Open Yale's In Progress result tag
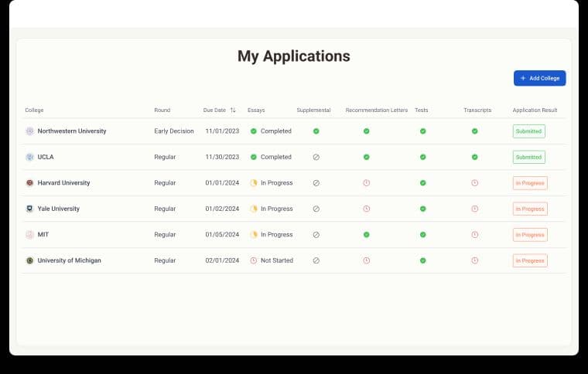 point(530,209)
